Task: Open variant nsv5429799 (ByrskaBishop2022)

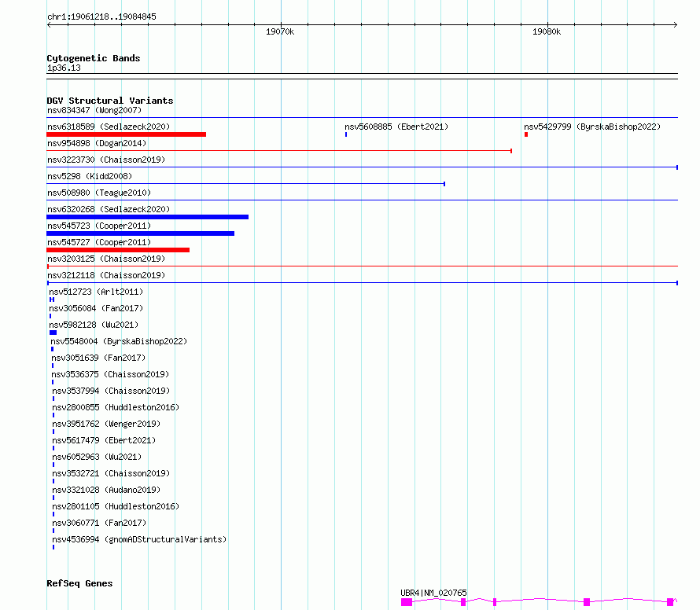Action: 592,127
